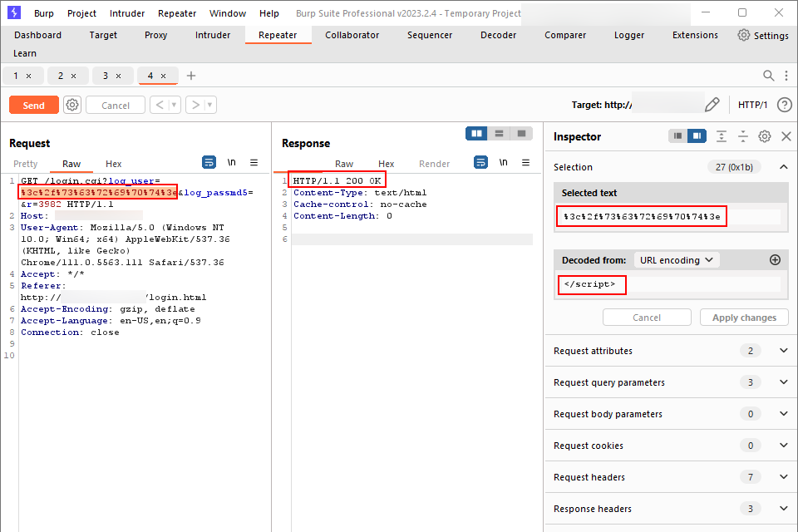Open the Window menu
Screen dimensions: 798x532
coord(228,13)
